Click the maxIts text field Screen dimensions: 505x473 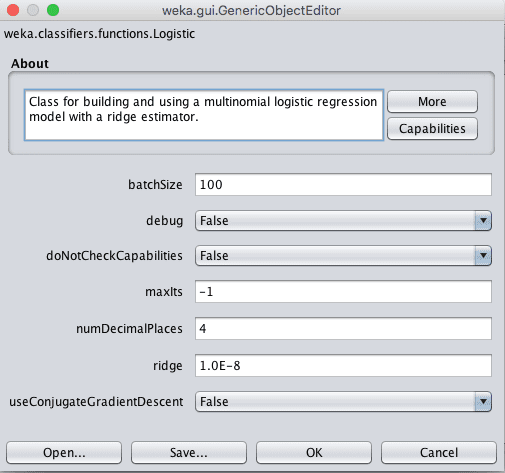[343, 292]
